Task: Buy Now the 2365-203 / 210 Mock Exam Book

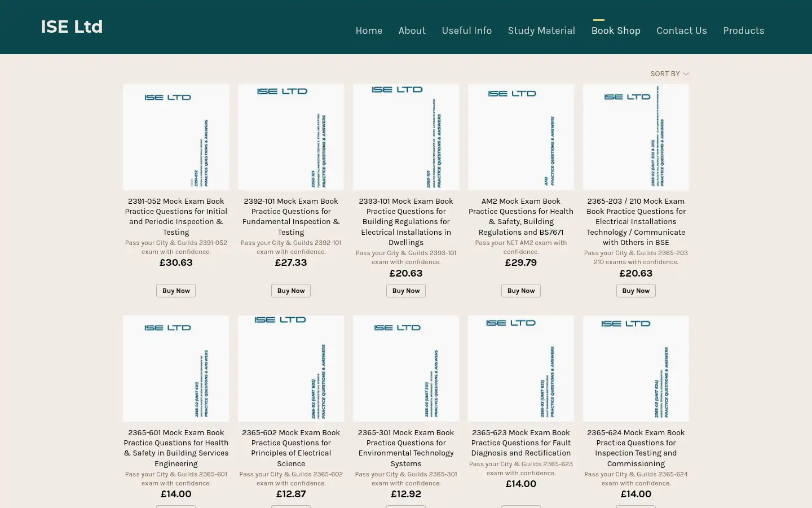Action: (x=636, y=291)
